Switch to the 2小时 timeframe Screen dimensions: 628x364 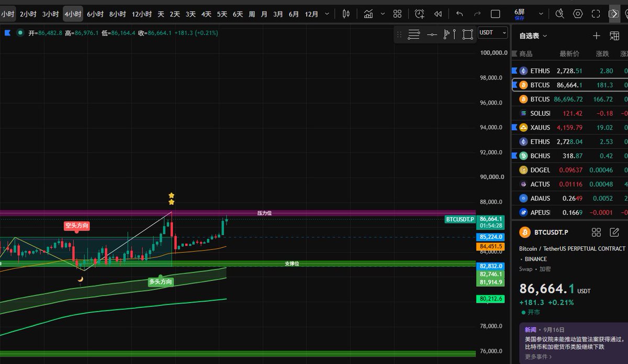pos(28,14)
